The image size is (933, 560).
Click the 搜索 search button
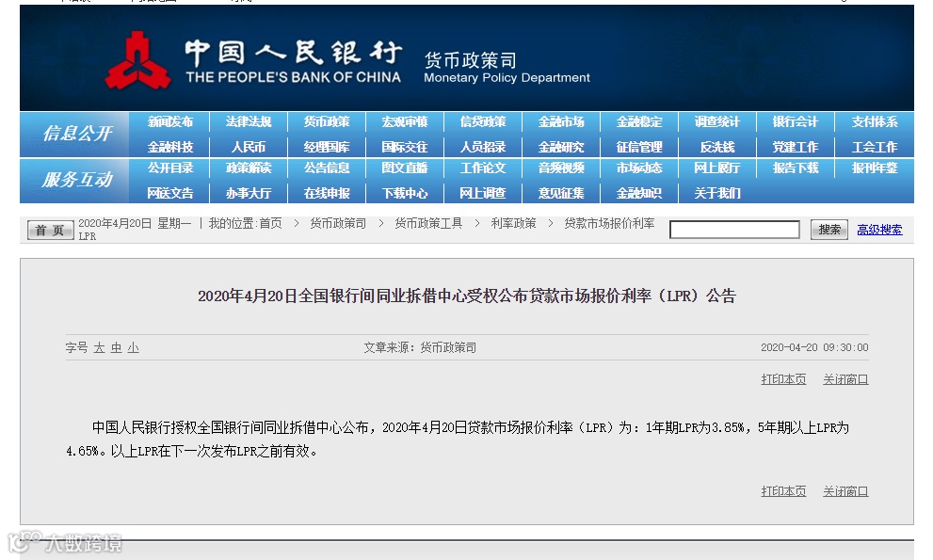[828, 229]
